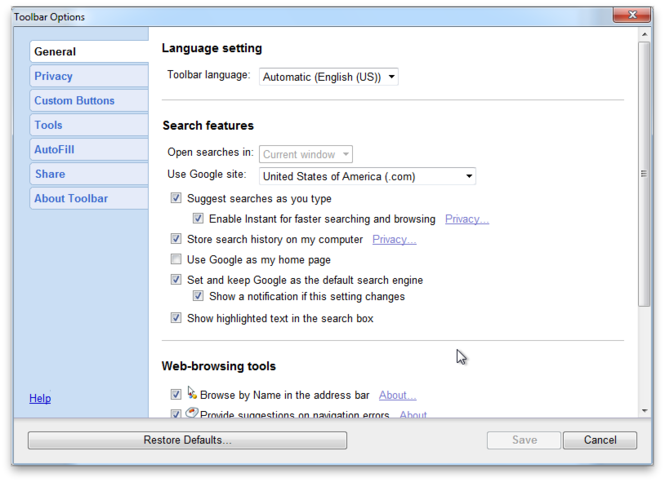Viewport: 665px width, 482px height.
Task: Open the Help link
Action: point(40,398)
